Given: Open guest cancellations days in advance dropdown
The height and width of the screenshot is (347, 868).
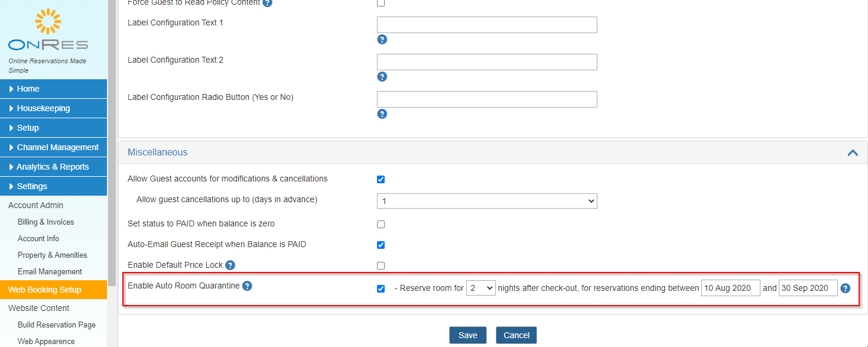Looking at the screenshot, I should [x=487, y=201].
